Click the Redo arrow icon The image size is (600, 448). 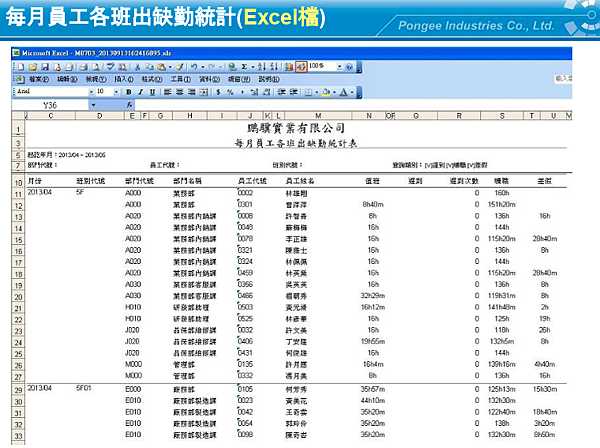212,67
